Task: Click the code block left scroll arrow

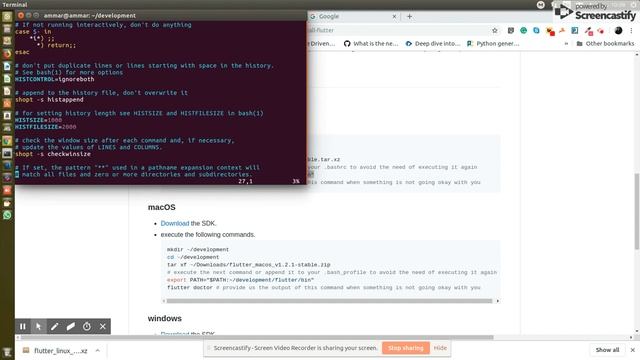Action: click(164, 301)
